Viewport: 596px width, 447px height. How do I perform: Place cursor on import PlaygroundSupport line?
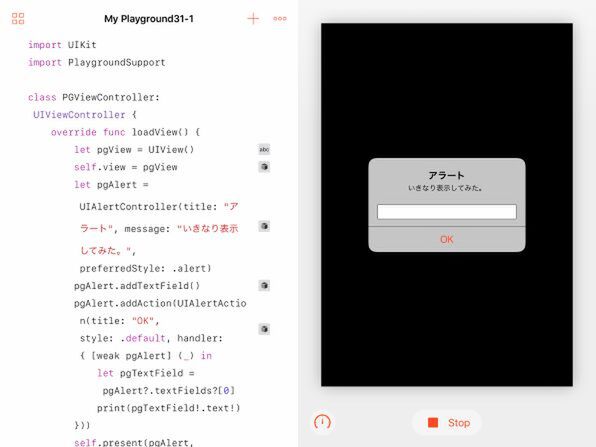97,62
